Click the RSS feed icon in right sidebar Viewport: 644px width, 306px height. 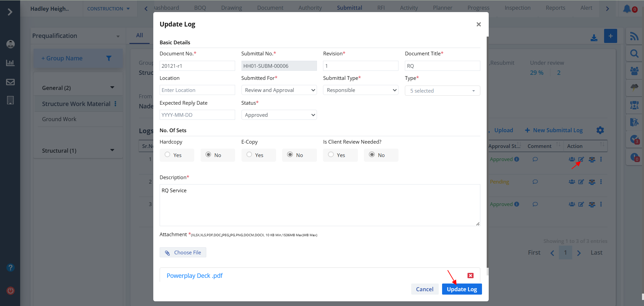pyautogui.click(x=634, y=36)
